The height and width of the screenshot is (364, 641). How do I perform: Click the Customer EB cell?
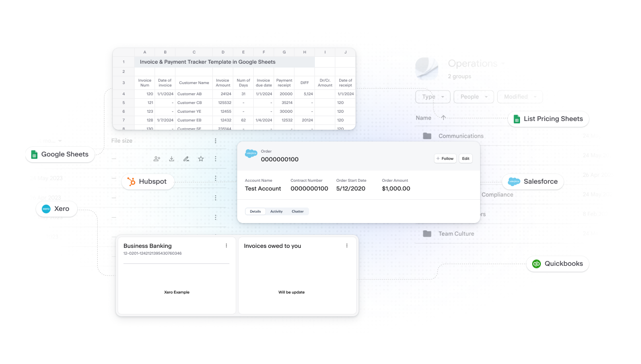(194, 121)
